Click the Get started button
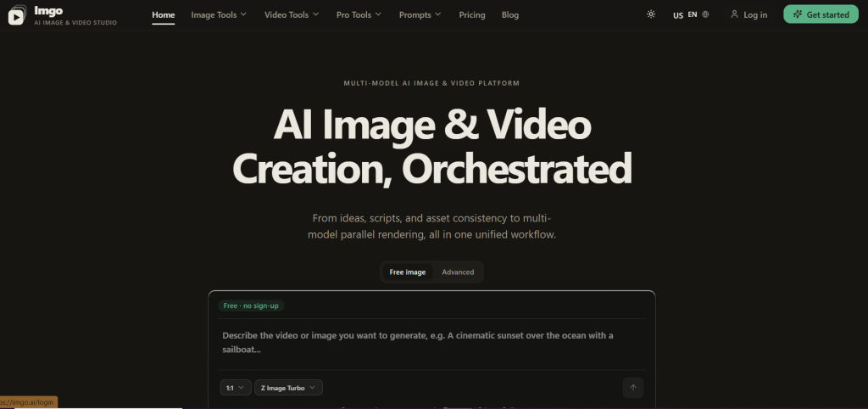Image resolution: width=868 pixels, height=409 pixels. [x=821, y=14]
